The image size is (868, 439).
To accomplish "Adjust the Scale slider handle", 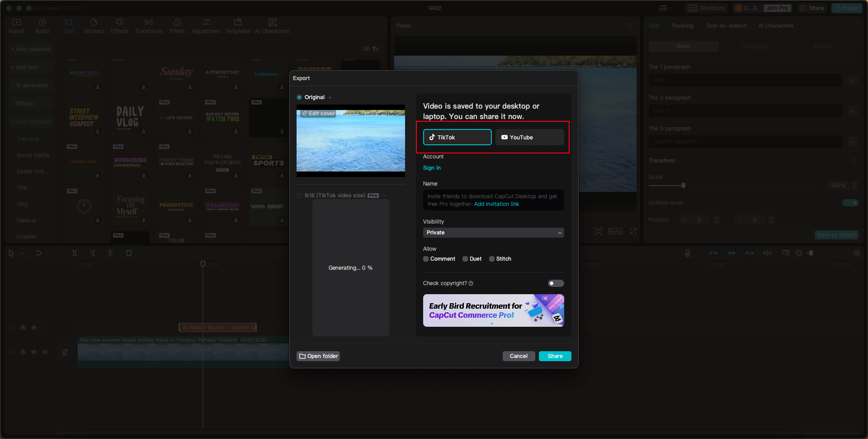I will click(x=684, y=186).
